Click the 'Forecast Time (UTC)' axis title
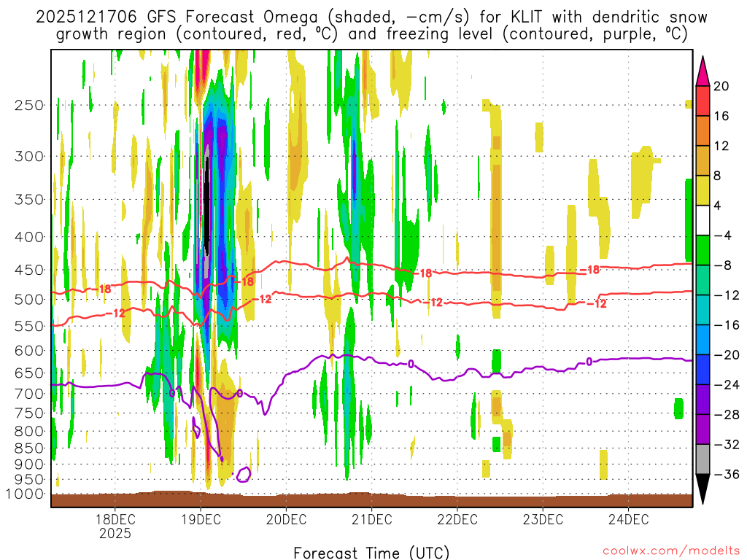 [371, 553]
